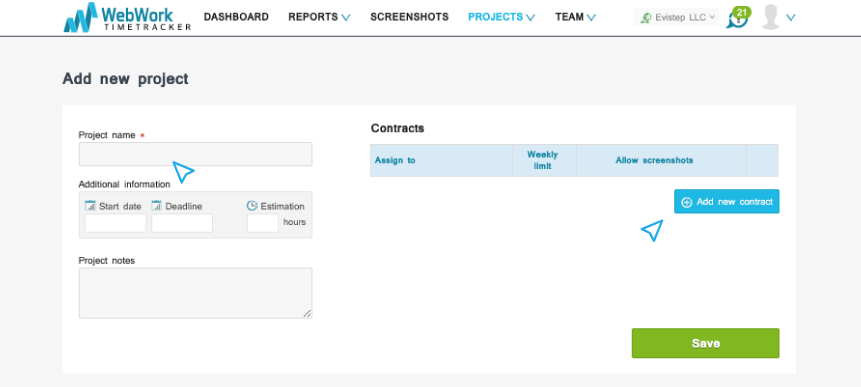The image size is (861, 387).
Task: Open the user account dropdown arrow
Action: tap(791, 18)
